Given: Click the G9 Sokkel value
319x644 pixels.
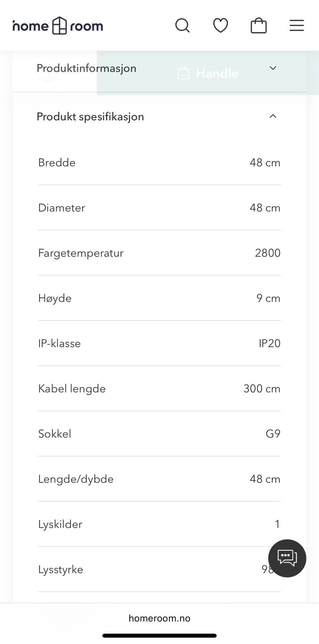Looking at the screenshot, I should pos(273,434).
